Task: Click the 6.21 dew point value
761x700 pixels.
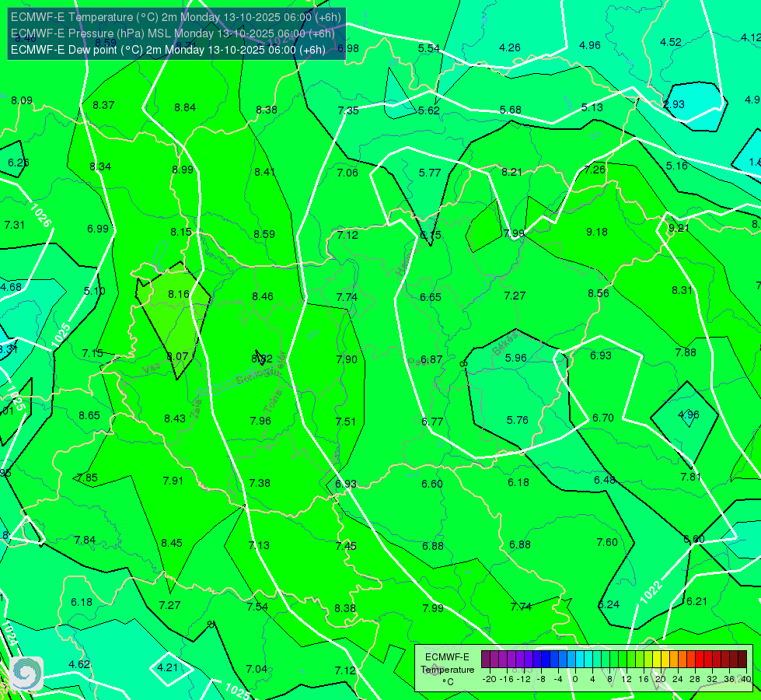Action: coord(696,601)
